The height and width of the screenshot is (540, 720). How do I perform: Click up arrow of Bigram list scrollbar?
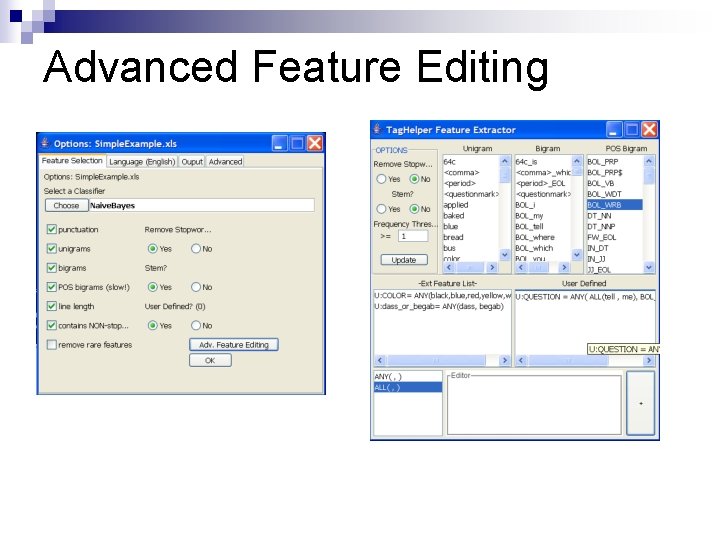[577, 161]
